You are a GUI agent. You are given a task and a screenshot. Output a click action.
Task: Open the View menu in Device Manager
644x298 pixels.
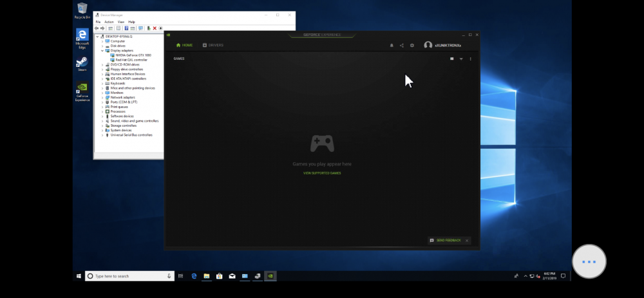click(121, 22)
